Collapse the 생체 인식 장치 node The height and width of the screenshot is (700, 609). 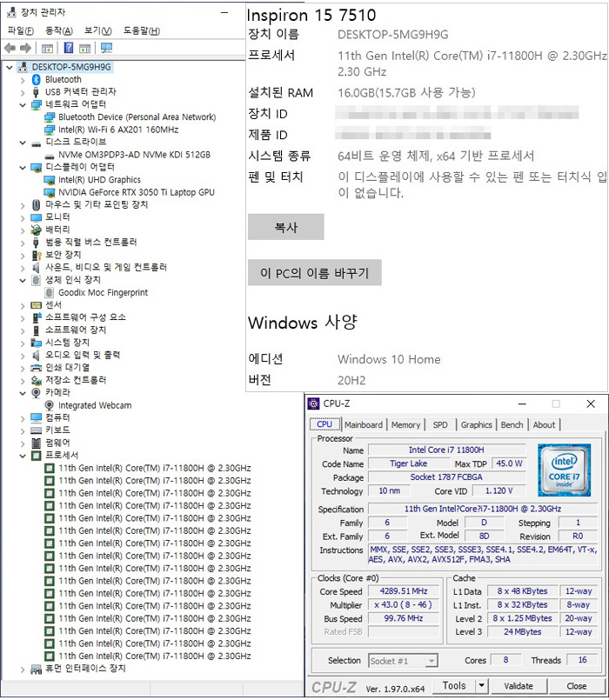tap(23, 280)
